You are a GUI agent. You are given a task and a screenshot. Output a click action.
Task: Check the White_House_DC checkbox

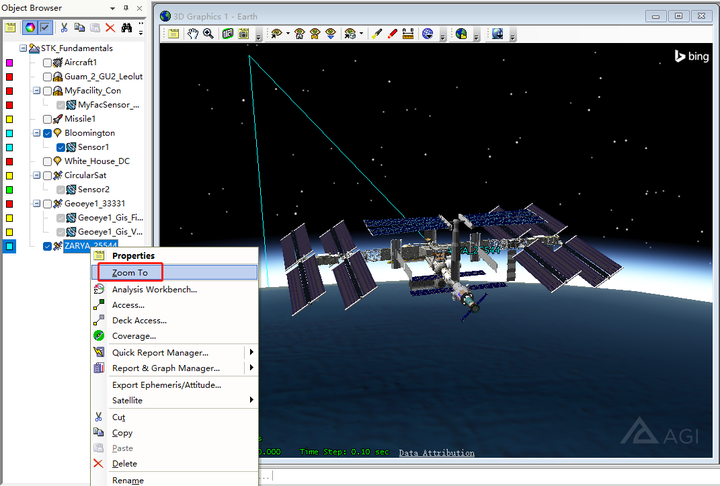coord(47,161)
